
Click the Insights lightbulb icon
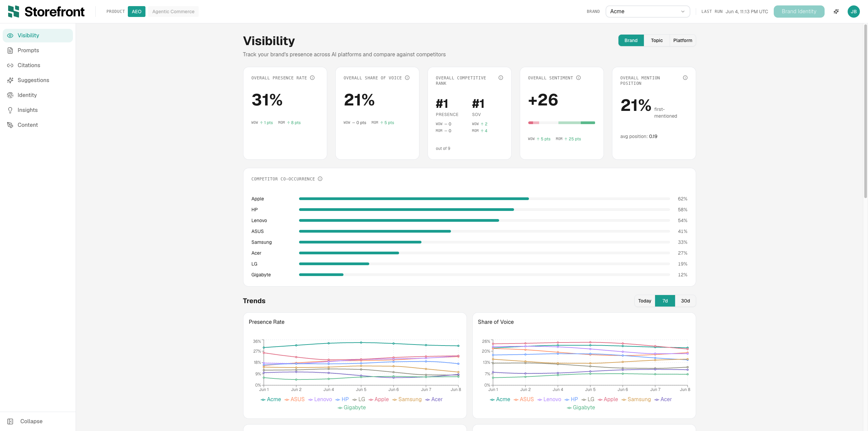click(10, 110)
